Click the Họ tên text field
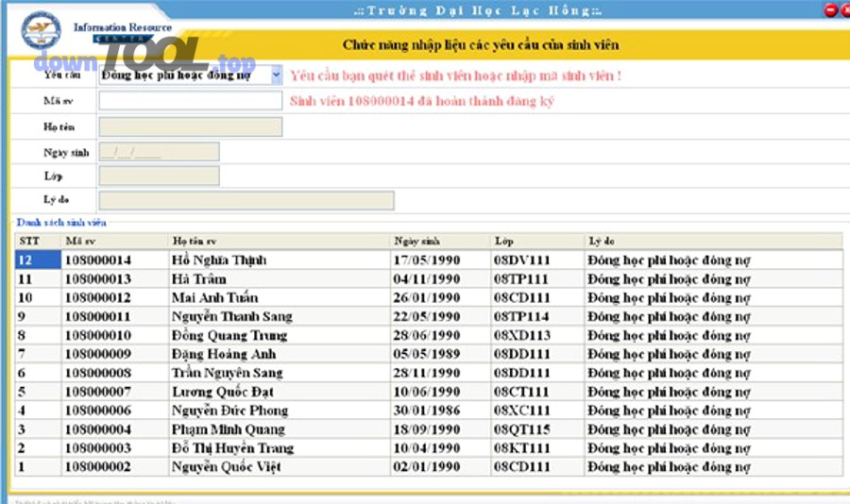This screenshot has height=504, width=850. coord(190,126)
